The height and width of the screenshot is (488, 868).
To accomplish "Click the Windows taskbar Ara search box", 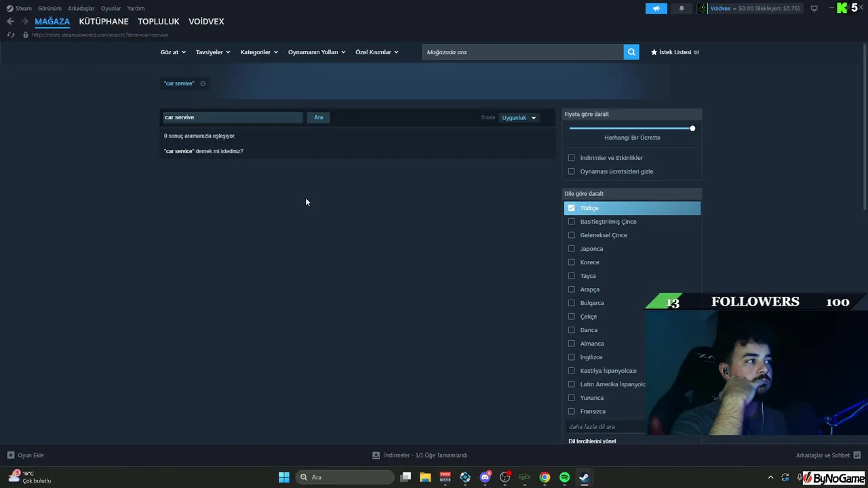I will tap(346, 477).
